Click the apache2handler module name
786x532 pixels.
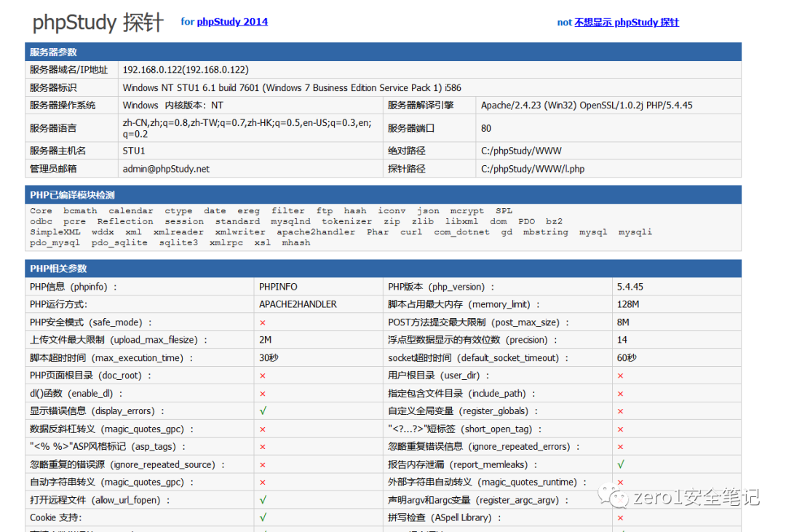[316, 232]
